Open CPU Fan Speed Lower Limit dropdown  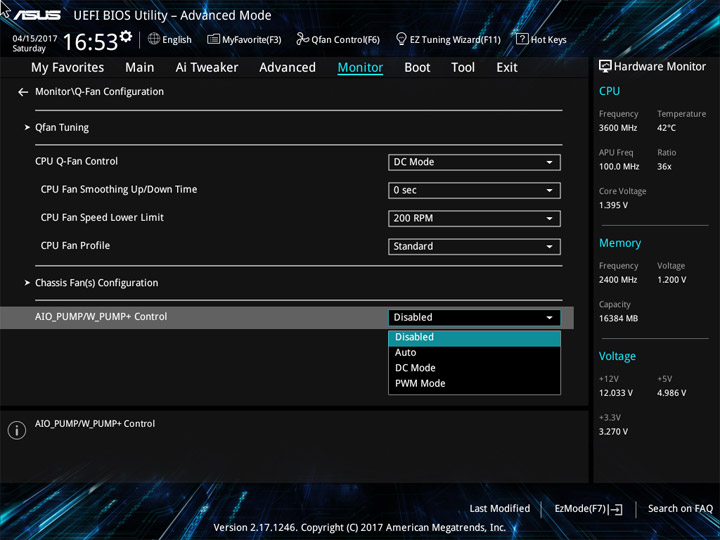474,219
